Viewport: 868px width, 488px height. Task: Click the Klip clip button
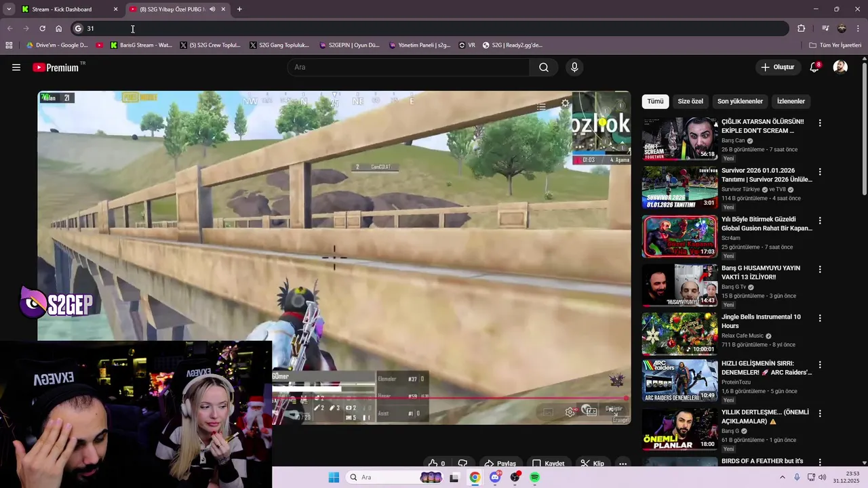[x=592, y=464]
